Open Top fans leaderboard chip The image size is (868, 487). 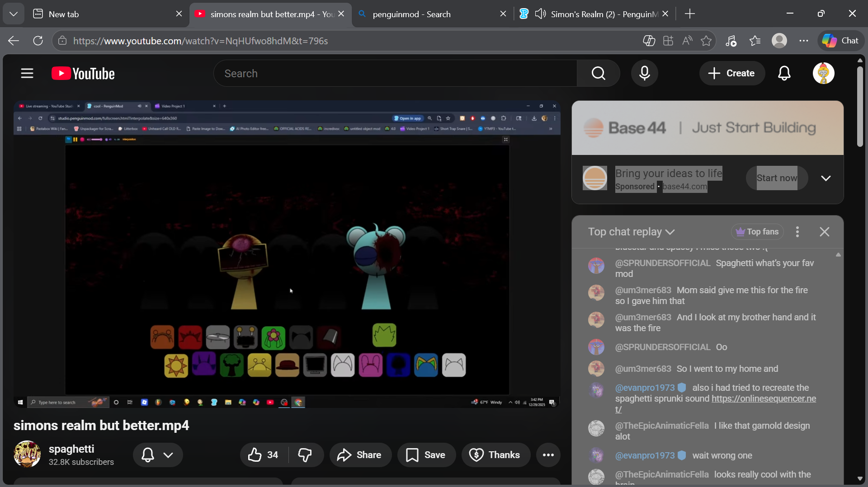click(757, 232)
